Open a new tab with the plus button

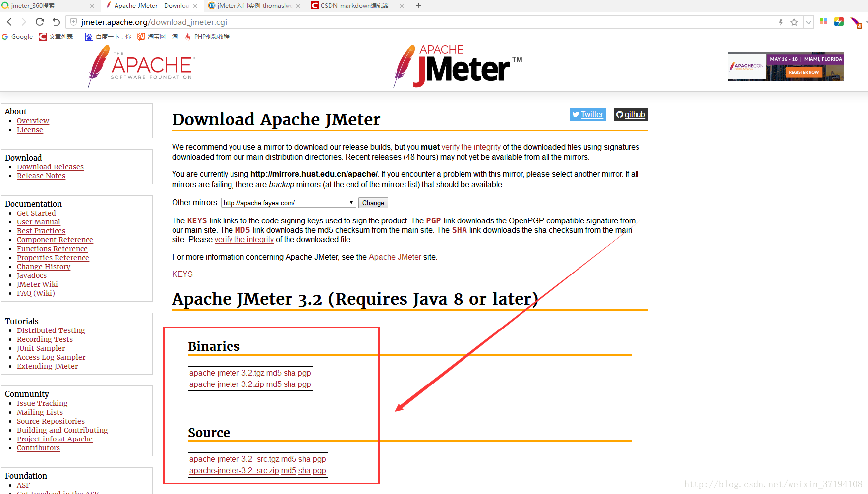tap(418, 5)
